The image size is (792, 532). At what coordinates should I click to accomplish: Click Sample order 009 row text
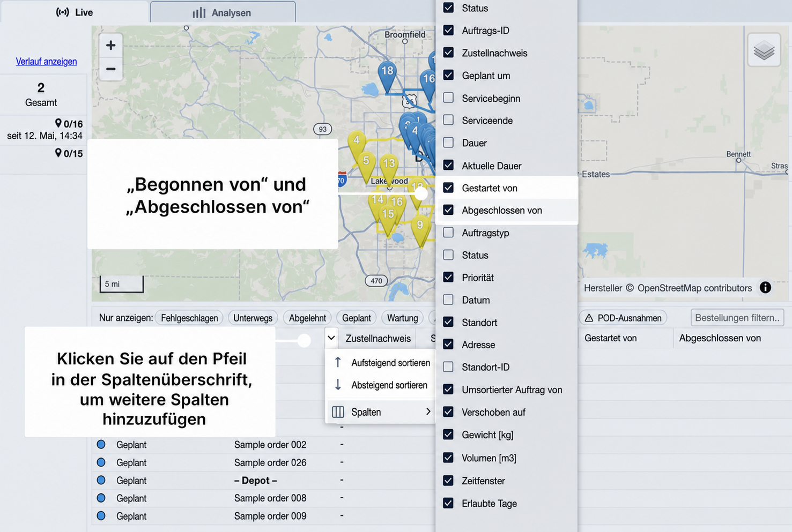pos(270,516)
